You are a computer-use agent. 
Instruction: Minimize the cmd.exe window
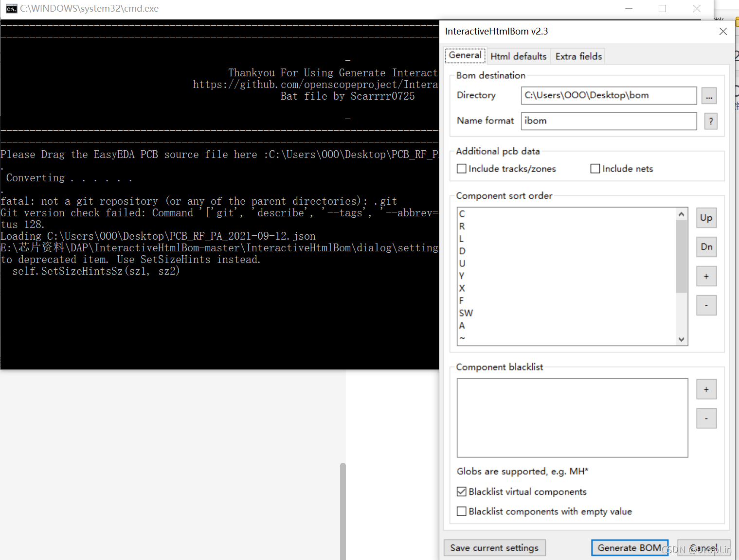coord(629,9)
